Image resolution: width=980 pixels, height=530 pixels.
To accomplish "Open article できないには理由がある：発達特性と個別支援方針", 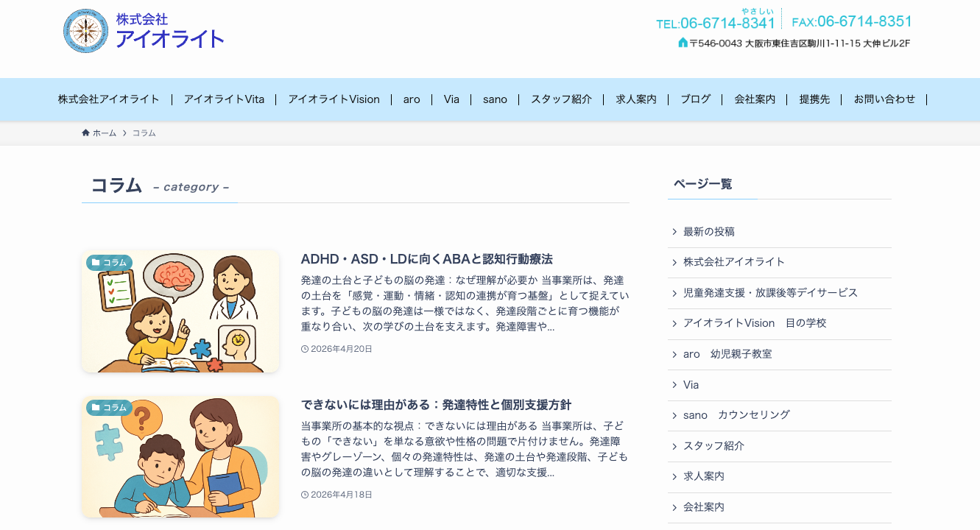I will [x=436, y=405].
